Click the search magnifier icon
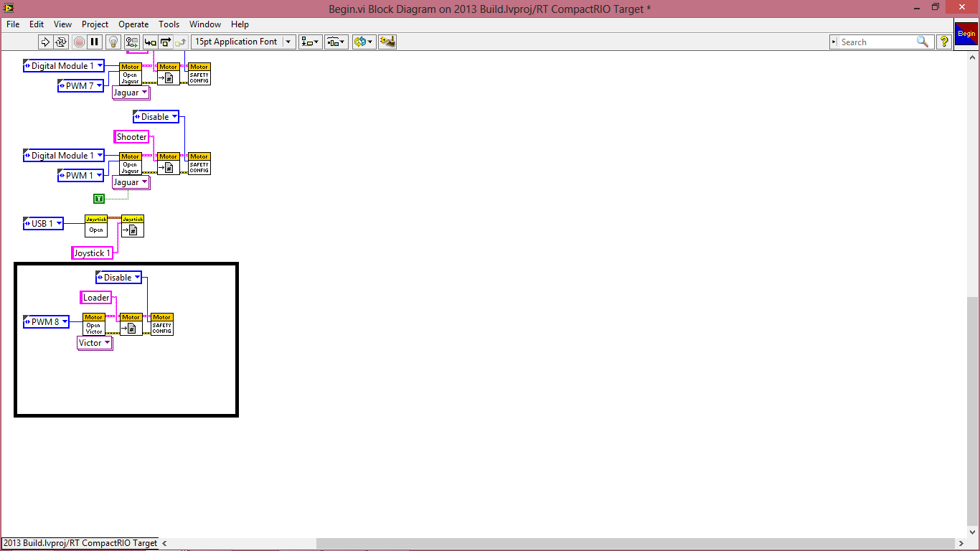The image size is (980, 551). pyautogui.click(x=923, y=42)
